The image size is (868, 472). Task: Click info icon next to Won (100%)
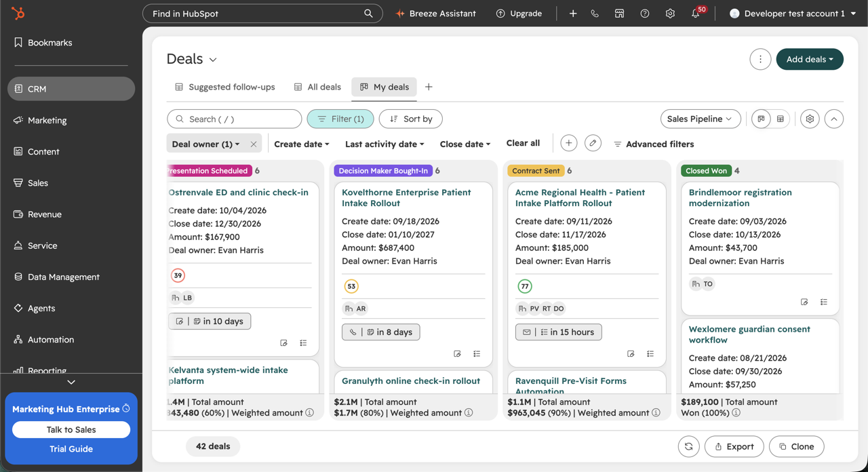pyautogui.click(x=736, y=412)
